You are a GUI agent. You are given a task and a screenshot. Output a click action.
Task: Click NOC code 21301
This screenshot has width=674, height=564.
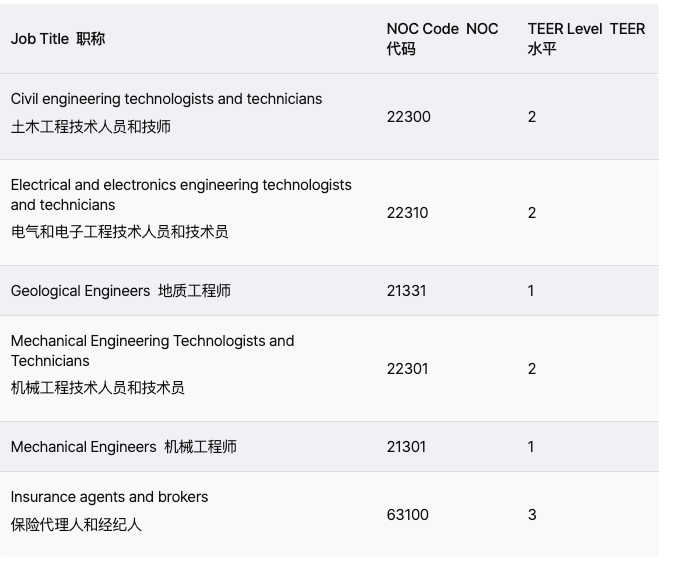click(x=407, y=447)
